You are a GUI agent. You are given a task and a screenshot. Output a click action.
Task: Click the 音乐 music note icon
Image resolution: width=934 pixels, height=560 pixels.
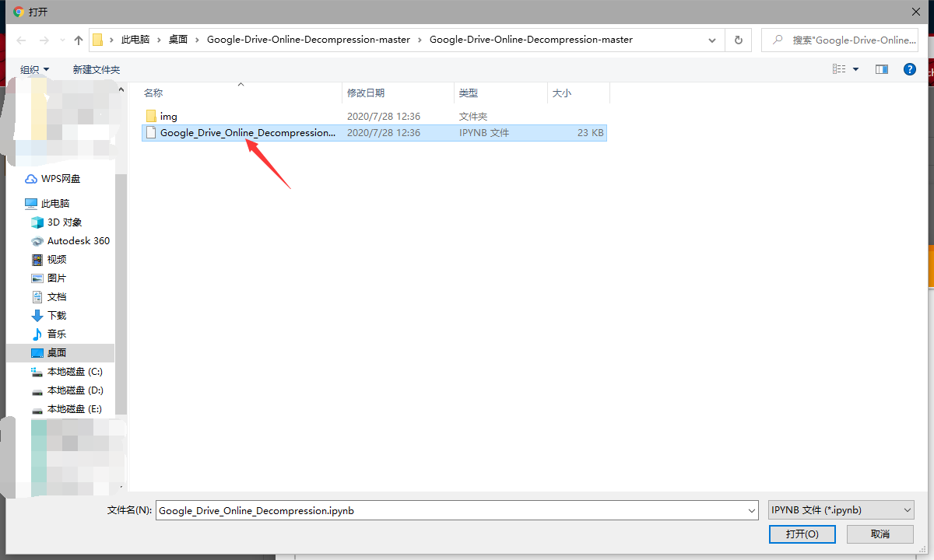[x=37, y=334]
